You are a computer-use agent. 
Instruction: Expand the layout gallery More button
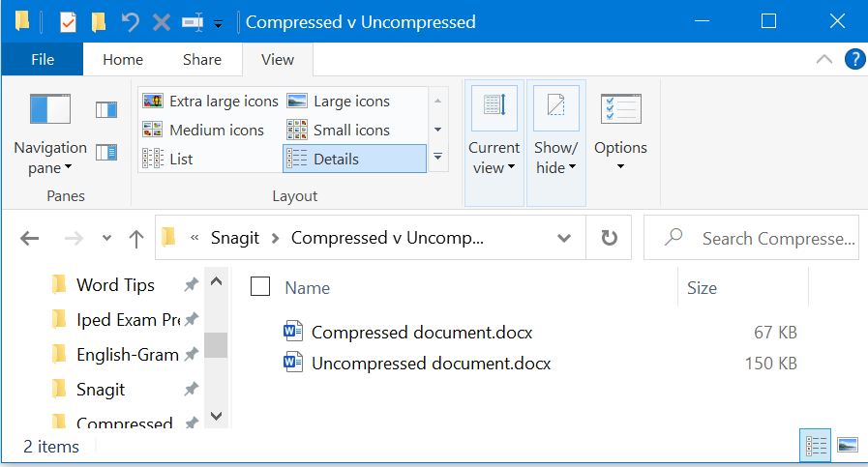point(437,158)
